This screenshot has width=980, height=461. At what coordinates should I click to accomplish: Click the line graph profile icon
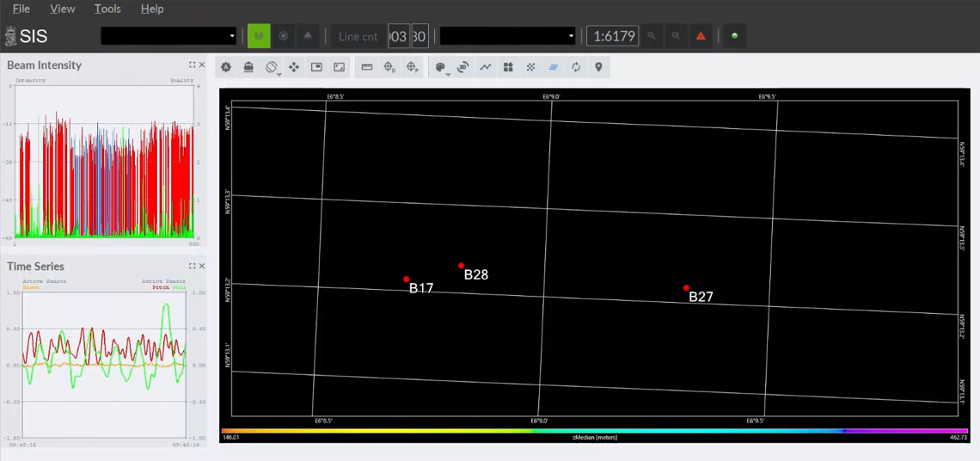pos(486,67)
